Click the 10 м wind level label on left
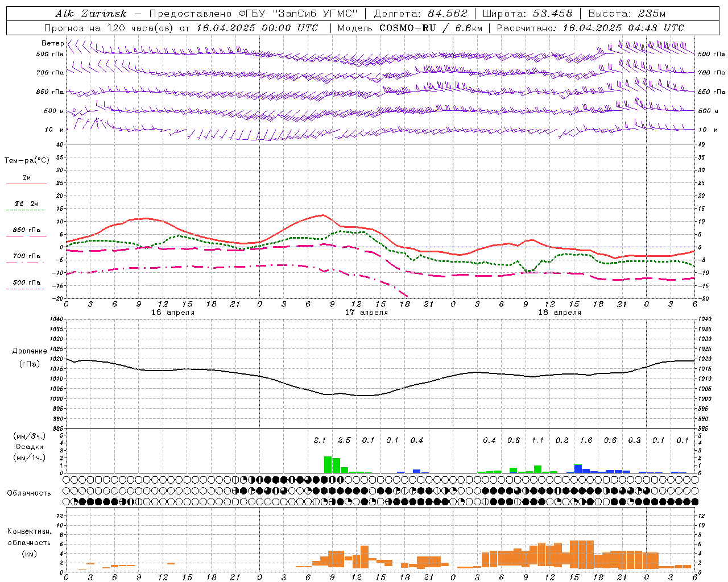 tap(55, 130)
